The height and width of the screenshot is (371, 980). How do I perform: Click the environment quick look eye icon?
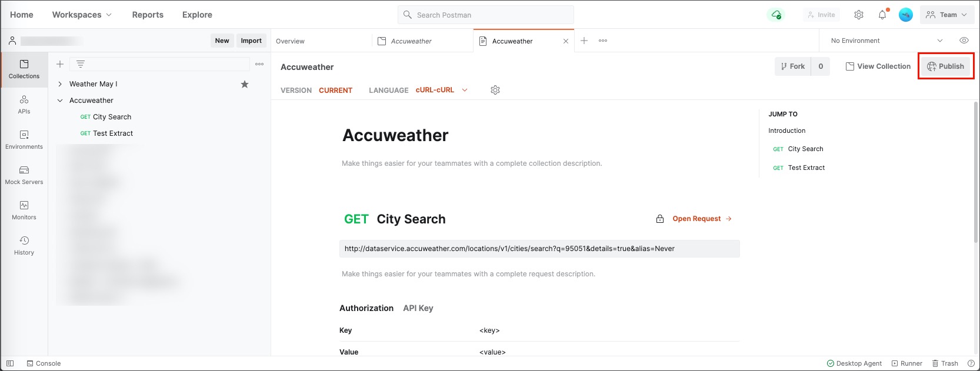point(964,41)
